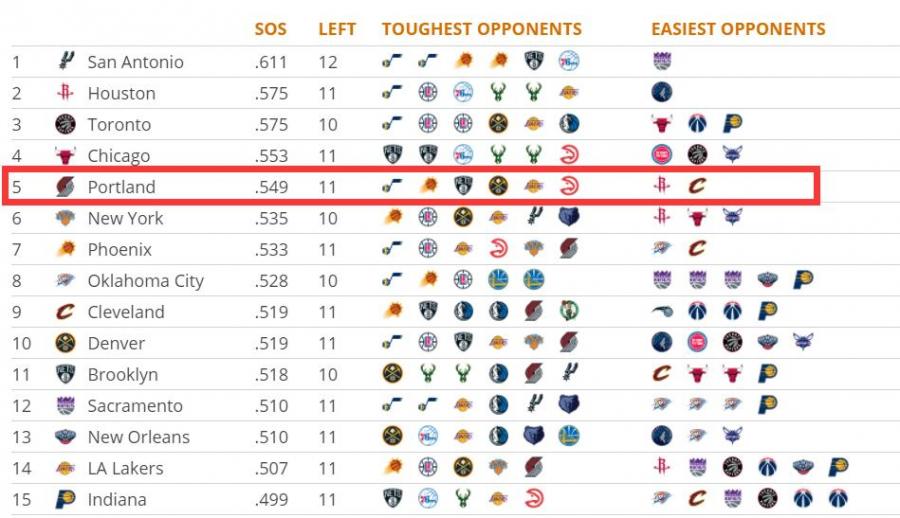The height and width of the screenshot is (518, 900).
Task: Click the TOUGHEST OPPONENTS column header
Action: click(x=482, y=29)
